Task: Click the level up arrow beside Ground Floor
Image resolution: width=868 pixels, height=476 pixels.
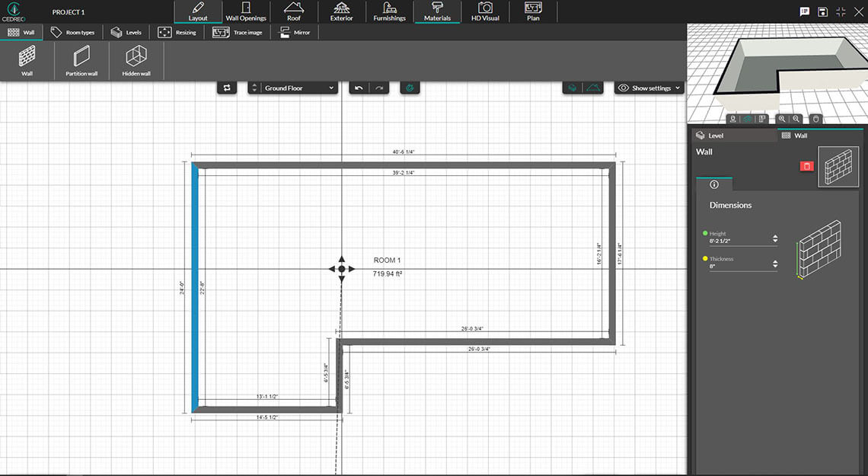Action: pos(254,85)
